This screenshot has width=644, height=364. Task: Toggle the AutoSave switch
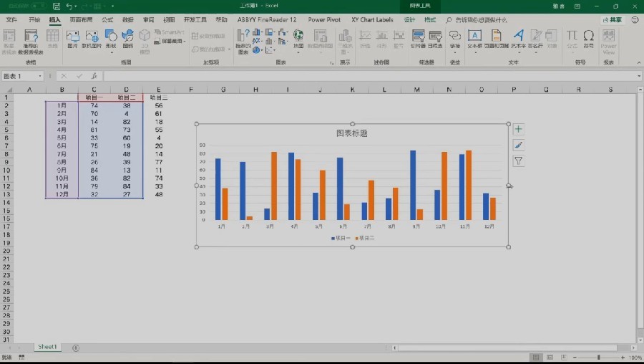38,6
